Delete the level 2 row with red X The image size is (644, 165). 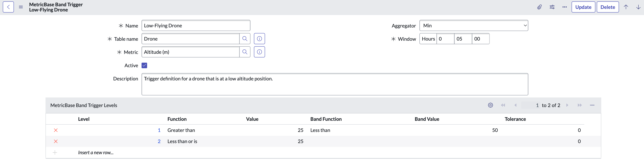[x=56, y=142]
